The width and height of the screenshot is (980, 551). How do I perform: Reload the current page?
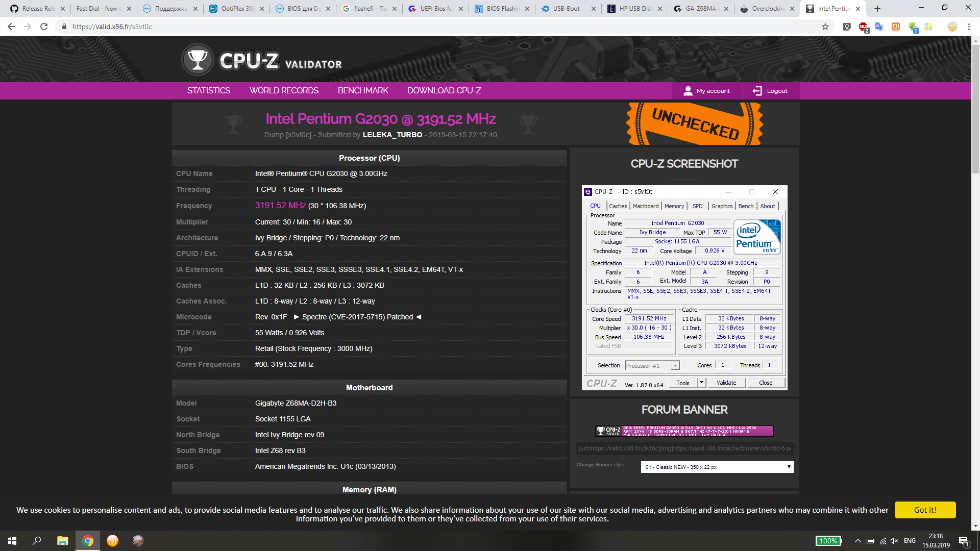(44, 27)
